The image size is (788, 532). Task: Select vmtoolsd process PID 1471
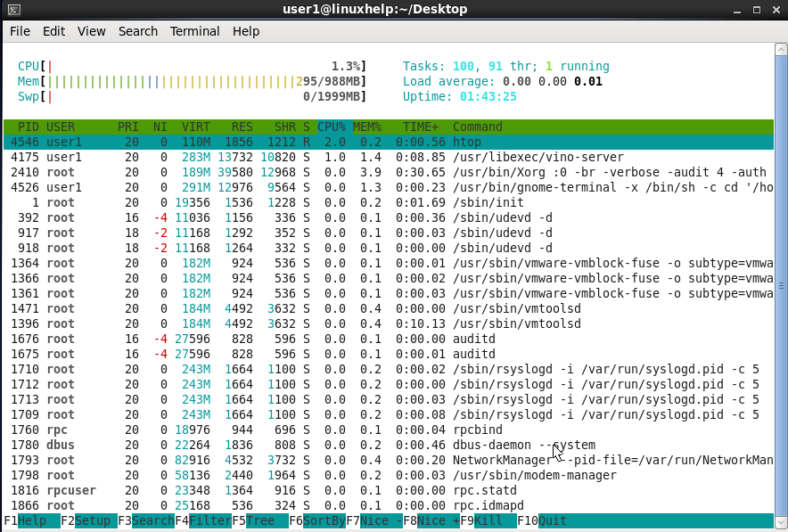[389, 308]
